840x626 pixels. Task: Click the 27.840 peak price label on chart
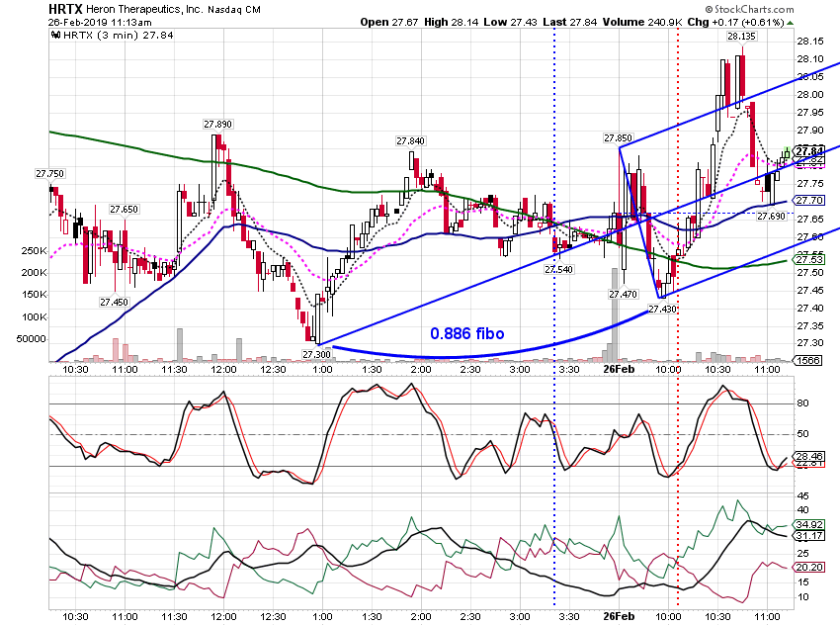(410, 141)
